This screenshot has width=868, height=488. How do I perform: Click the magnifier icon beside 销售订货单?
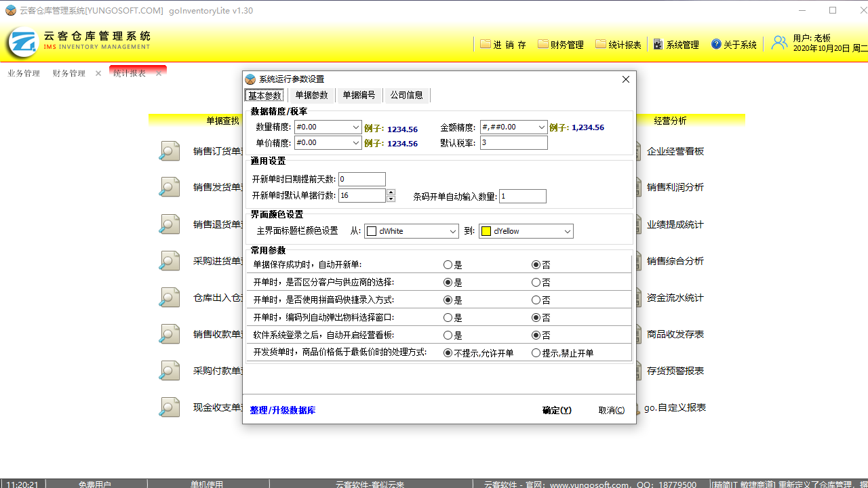click(x=169, y=150)
